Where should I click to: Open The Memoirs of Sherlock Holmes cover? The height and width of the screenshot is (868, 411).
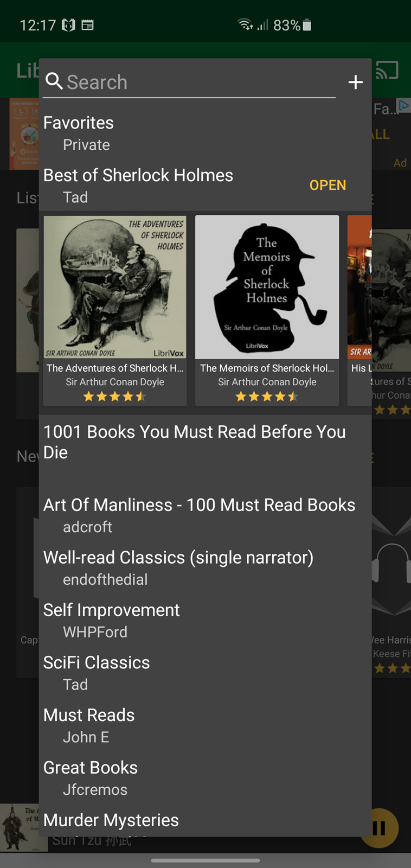point(267,287)
